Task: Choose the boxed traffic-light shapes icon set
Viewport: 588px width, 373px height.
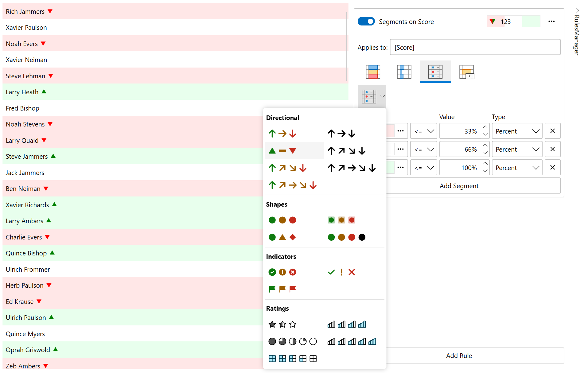Action: [341, 220]
